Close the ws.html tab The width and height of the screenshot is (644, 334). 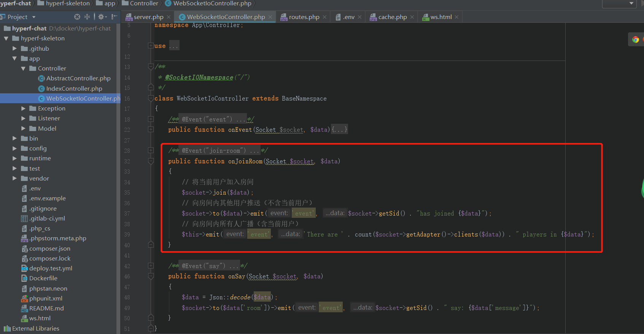[x=456, y=17]
